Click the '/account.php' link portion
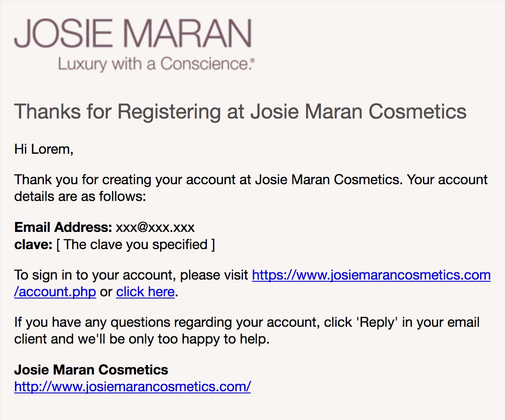Image resolution: width=505 pixels, height=420 pixels. (55, 292)
